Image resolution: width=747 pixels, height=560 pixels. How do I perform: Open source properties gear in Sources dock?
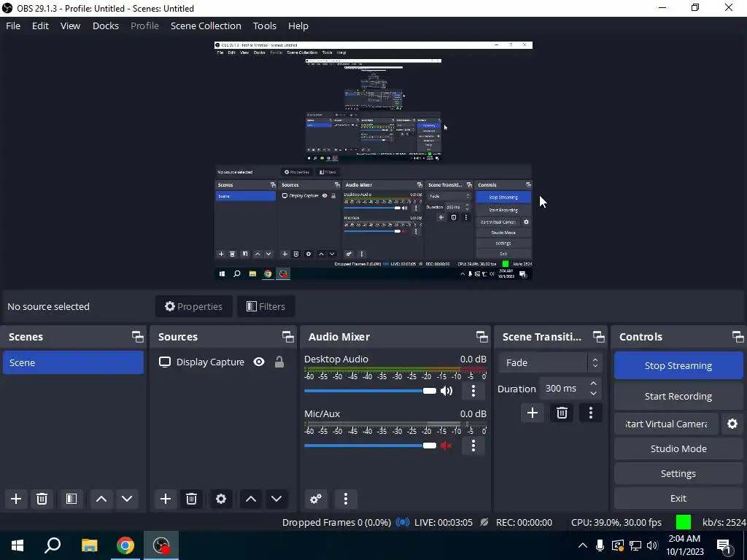coord(221,499)
